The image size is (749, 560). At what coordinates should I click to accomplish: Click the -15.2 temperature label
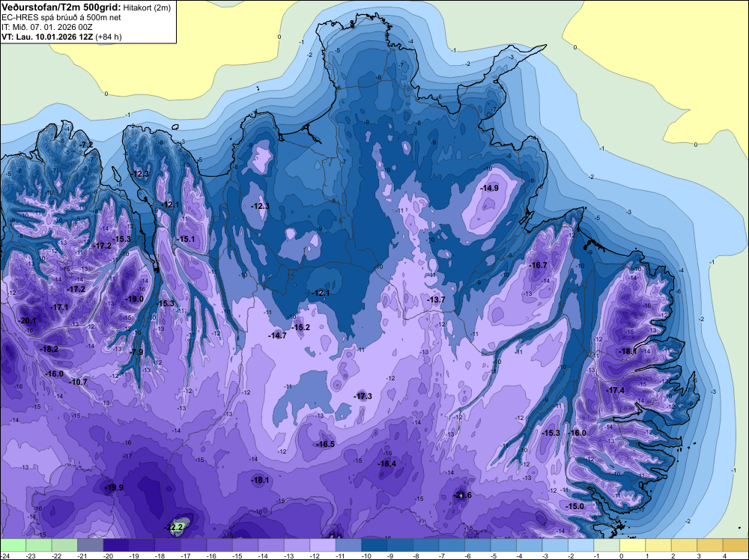coord(301,327)
